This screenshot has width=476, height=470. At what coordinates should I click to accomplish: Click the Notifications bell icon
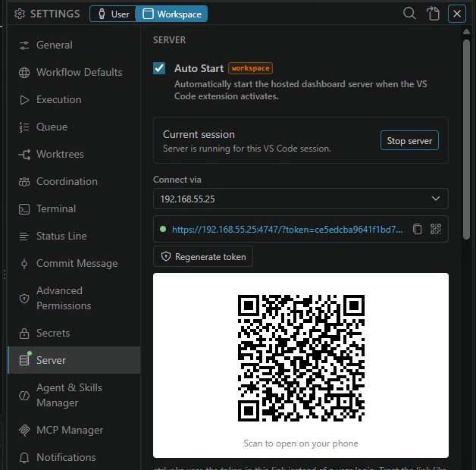[24, 458]
